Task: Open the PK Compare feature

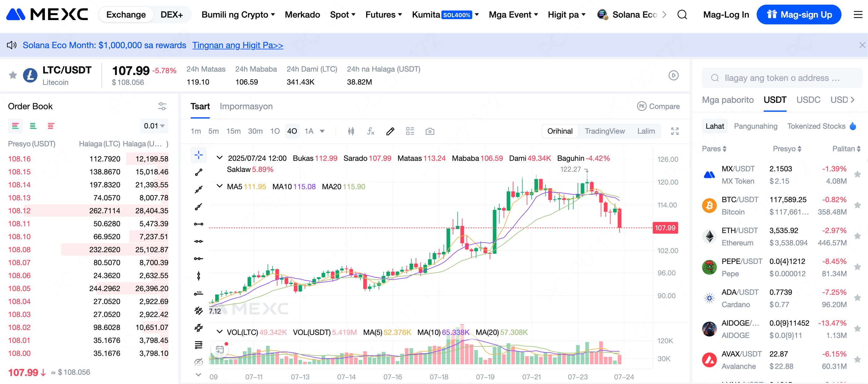Action: click(x=658, y=106)
